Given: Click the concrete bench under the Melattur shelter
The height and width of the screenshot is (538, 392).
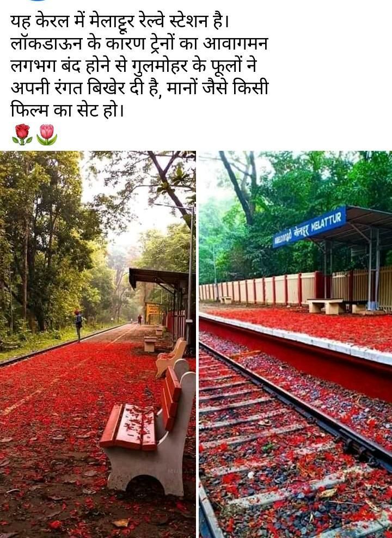Looking at the screenshot, I should pyautogui.click(x=326, y=306).
